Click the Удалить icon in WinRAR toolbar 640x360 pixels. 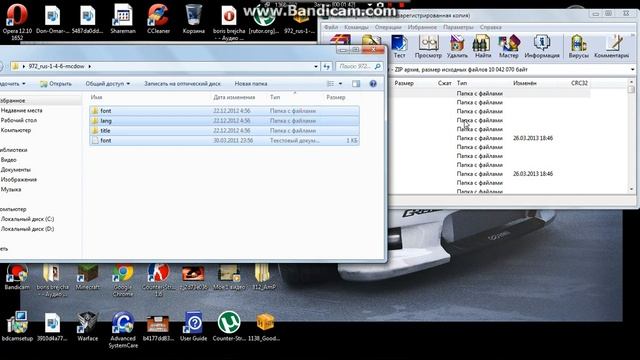point(457,47)
